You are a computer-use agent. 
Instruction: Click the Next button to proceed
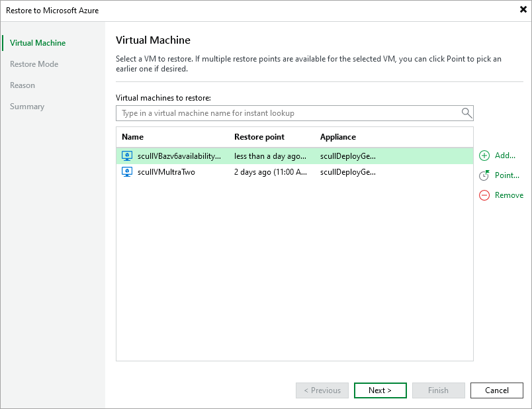point(380,390)
